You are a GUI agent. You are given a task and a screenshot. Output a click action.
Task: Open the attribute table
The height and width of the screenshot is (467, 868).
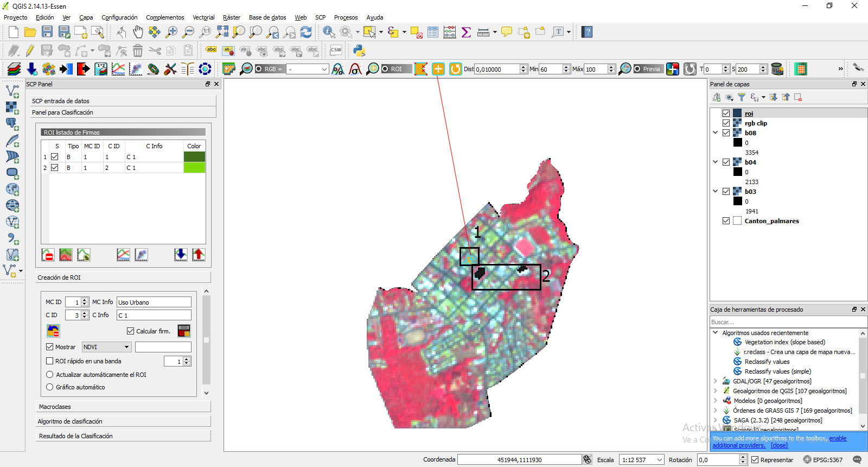click(x=433, y=32)
